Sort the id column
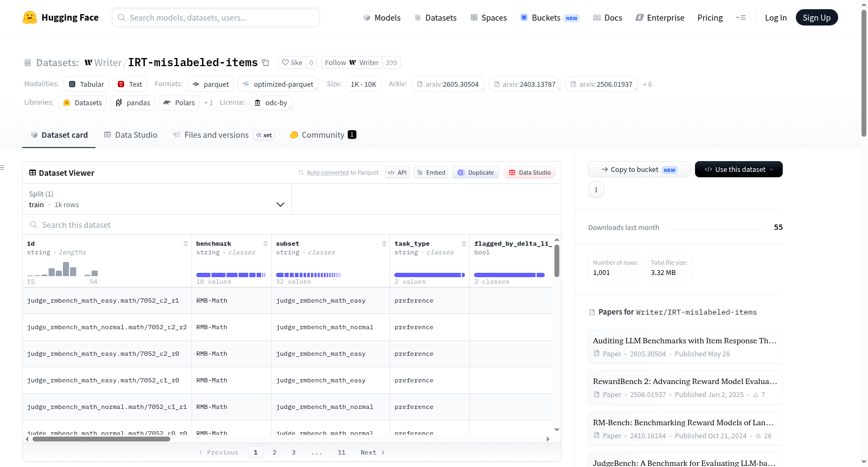This screenshot has width=868, height=467. pos(186,244)
